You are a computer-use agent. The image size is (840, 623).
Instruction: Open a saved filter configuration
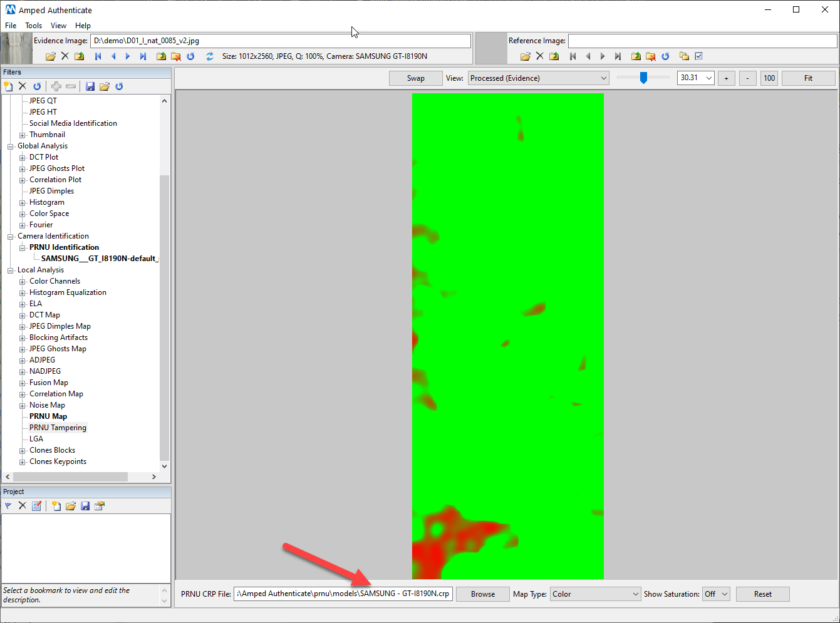click(105, 86)
